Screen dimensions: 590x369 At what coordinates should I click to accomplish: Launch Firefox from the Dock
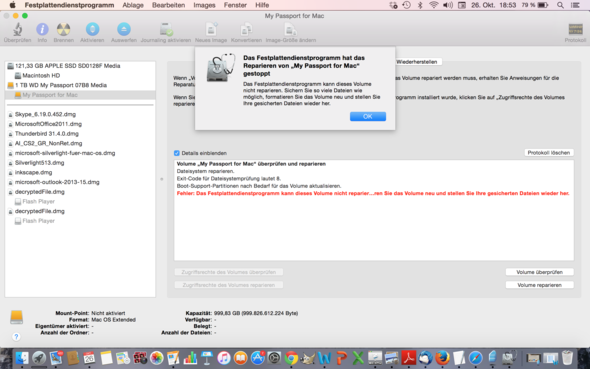(442, 358)
